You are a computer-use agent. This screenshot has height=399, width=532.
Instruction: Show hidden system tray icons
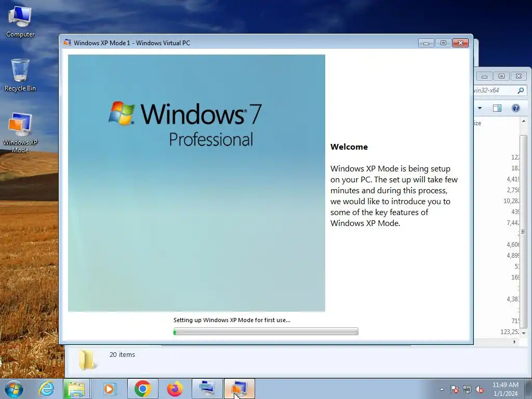[442, 389]
